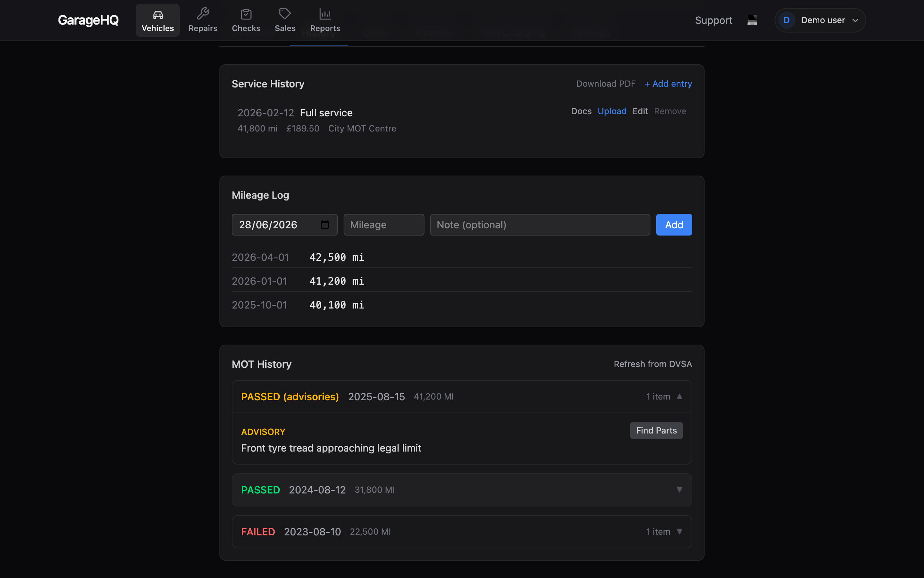
Task: Edit the Full service entry
Action: click(x=640, y=111)
